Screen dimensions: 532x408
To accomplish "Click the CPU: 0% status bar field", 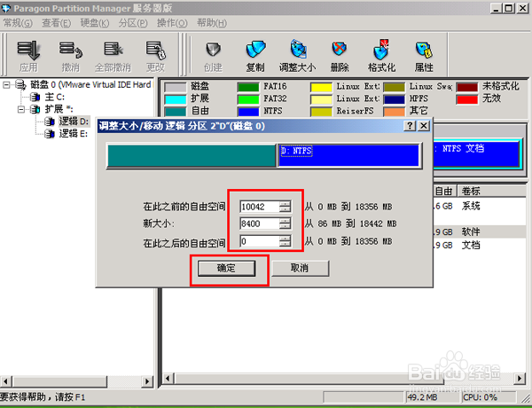I will [489, 397].
